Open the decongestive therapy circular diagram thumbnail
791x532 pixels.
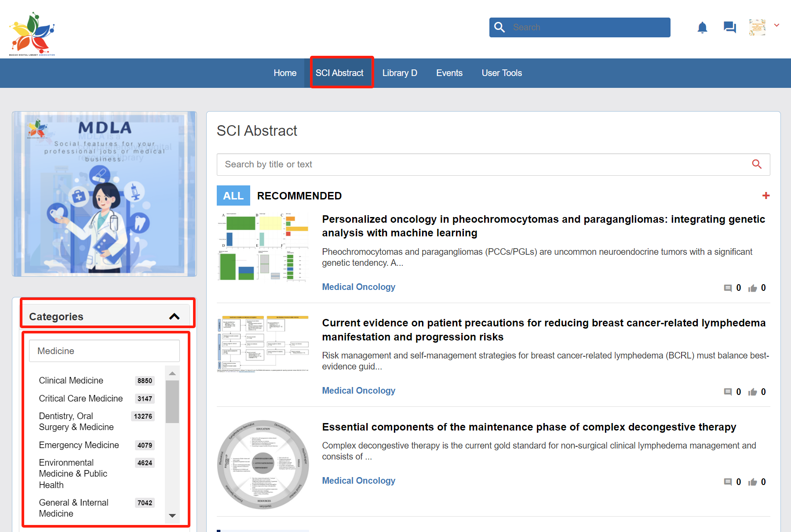point(263,464)
